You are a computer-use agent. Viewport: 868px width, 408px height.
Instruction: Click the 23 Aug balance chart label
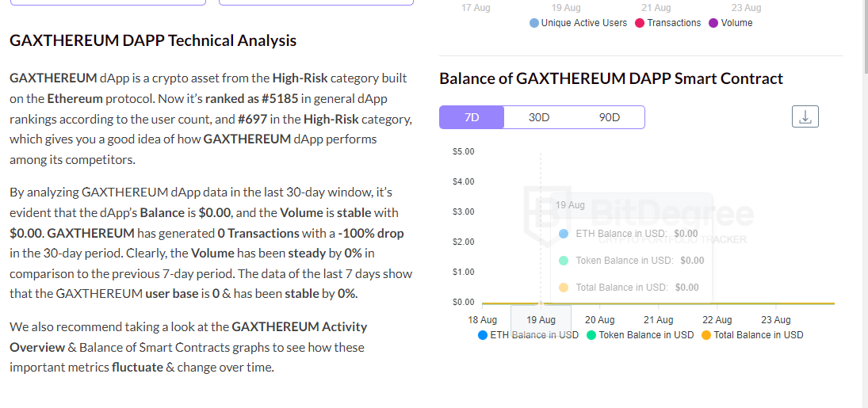[775, 320]
